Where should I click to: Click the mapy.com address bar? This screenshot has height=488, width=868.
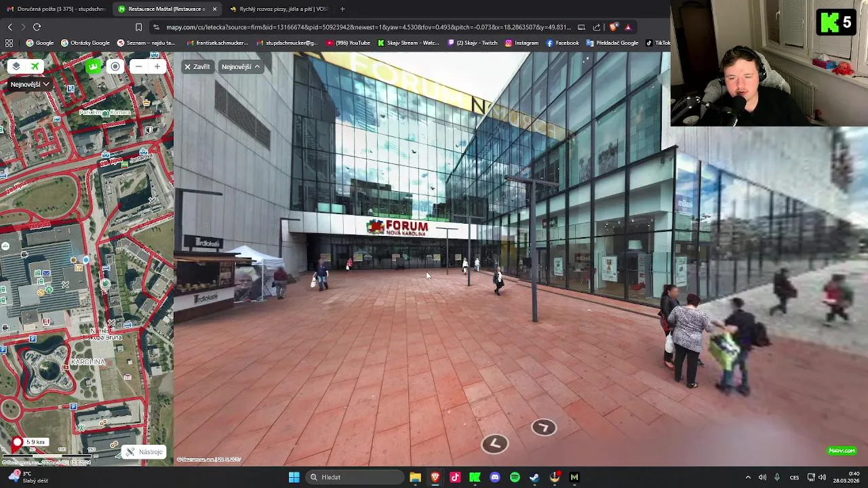369,27
